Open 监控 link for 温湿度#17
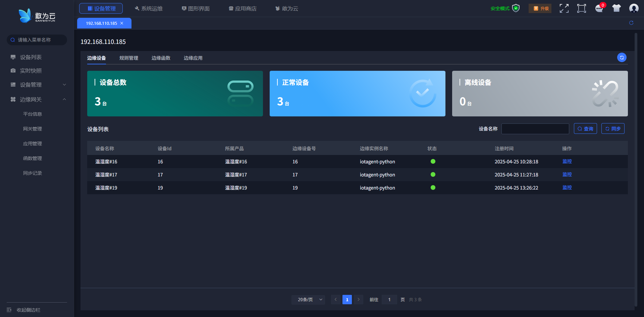The width and height of the screenshot is (644, 317). coord(567,174)
